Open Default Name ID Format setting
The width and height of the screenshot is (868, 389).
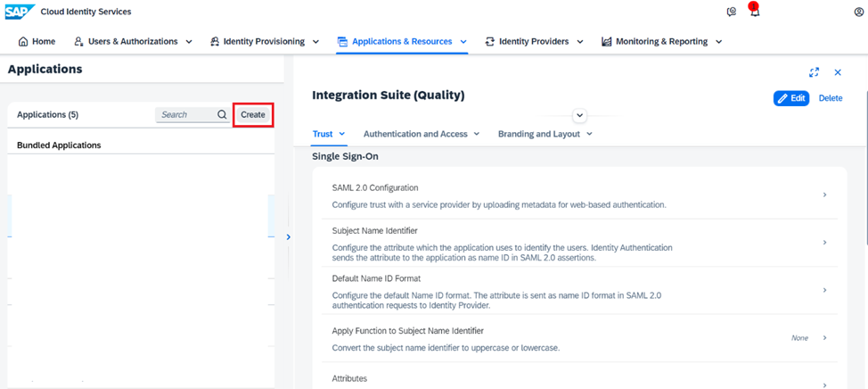click(579, 291)
